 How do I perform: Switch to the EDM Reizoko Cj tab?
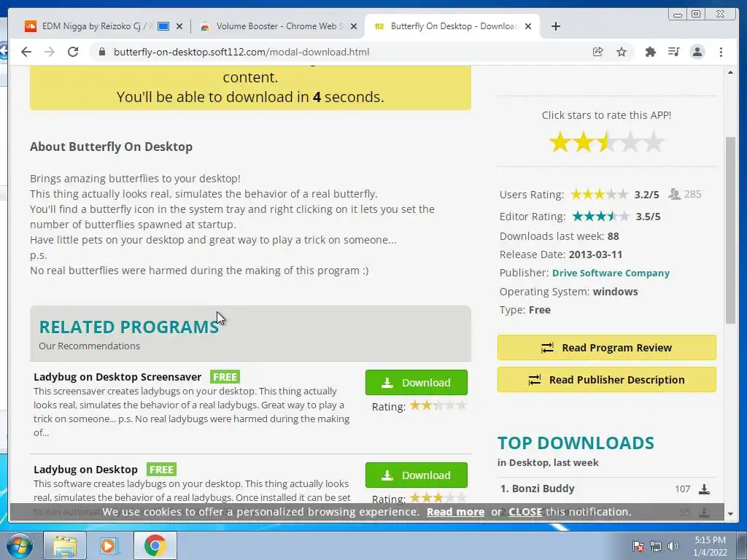97,26
